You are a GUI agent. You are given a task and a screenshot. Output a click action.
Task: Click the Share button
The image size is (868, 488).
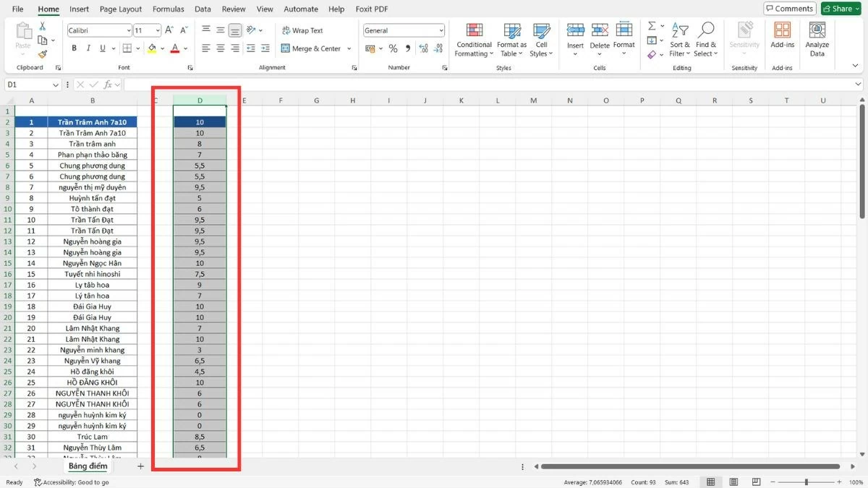[x=840, y=8]
